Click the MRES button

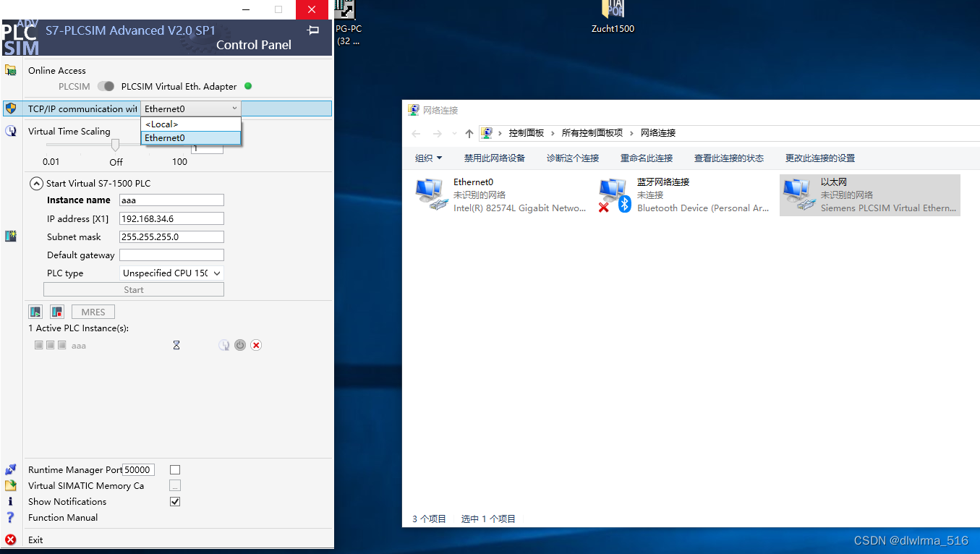pyautogui.click(x=93, y=312)
